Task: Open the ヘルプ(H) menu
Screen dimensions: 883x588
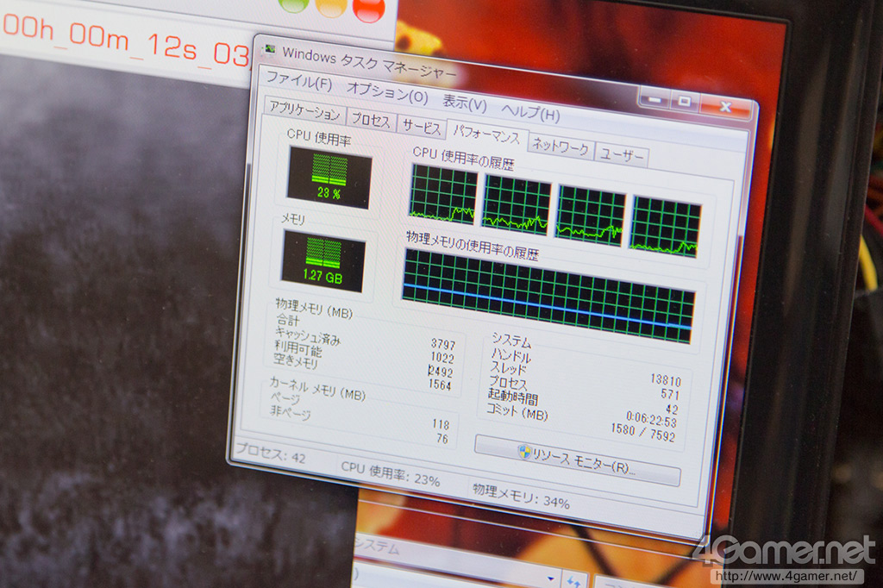Action: pyautogui.click(x=530, y=113)
